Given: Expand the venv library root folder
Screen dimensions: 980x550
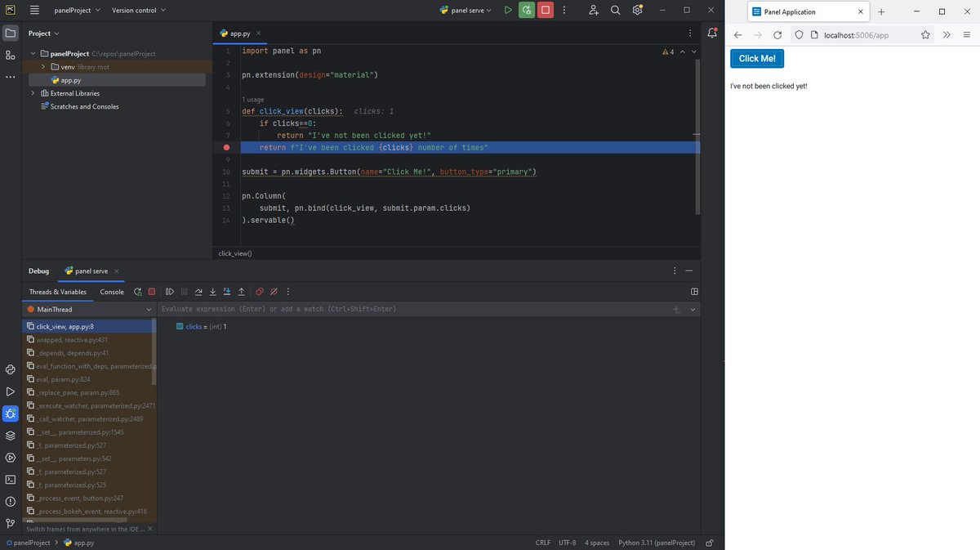Looking at the screenshot, I should pos(43,67).
